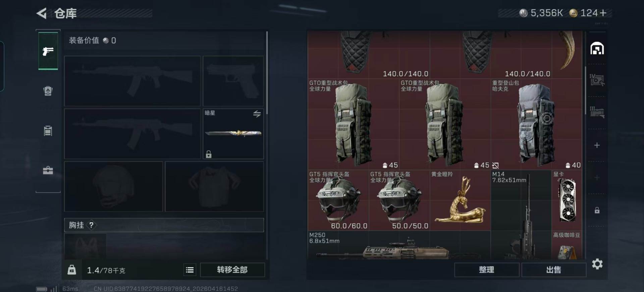Screen dimensions: 644x292
Task: Open the list view icon beside 转移全部
Action: [190, 270]
